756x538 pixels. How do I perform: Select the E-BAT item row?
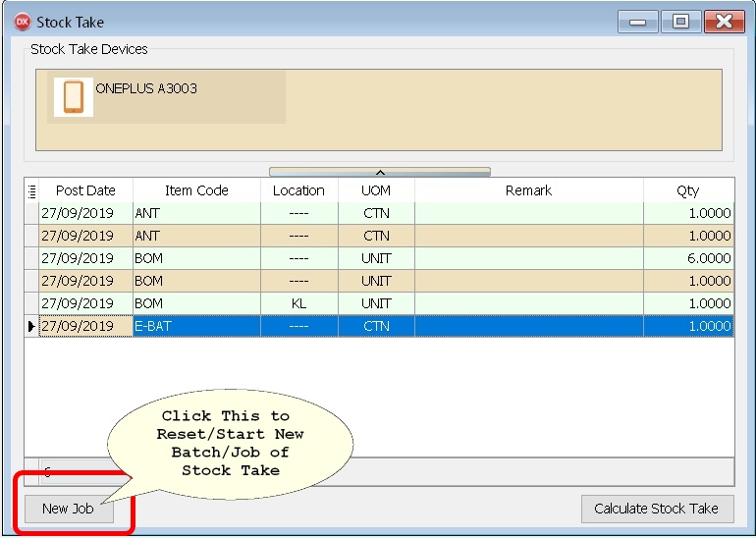click(x=196, y=326)
